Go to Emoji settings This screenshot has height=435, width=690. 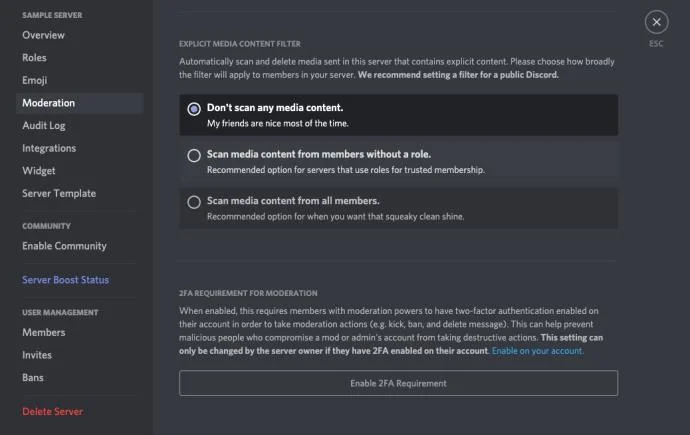35,80
